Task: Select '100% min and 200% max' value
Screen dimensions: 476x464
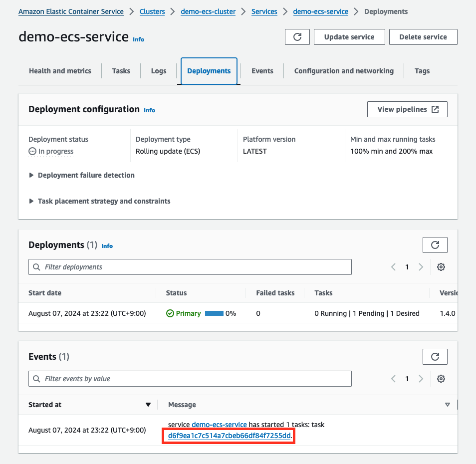Action: click(x=391, y=151)
